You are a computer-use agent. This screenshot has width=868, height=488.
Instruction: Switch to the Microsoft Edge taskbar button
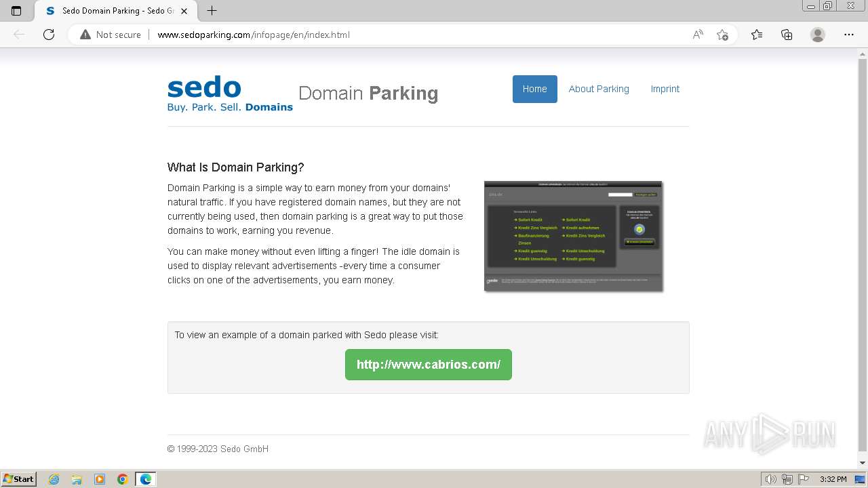(x=146, y=479)
